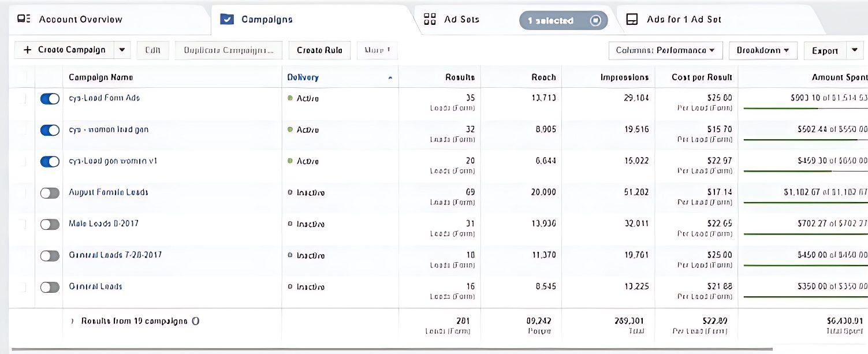Click the Ads for 1 Ad Set icon
The height and width of the screenshot is (354, 868).
(632, 19)
